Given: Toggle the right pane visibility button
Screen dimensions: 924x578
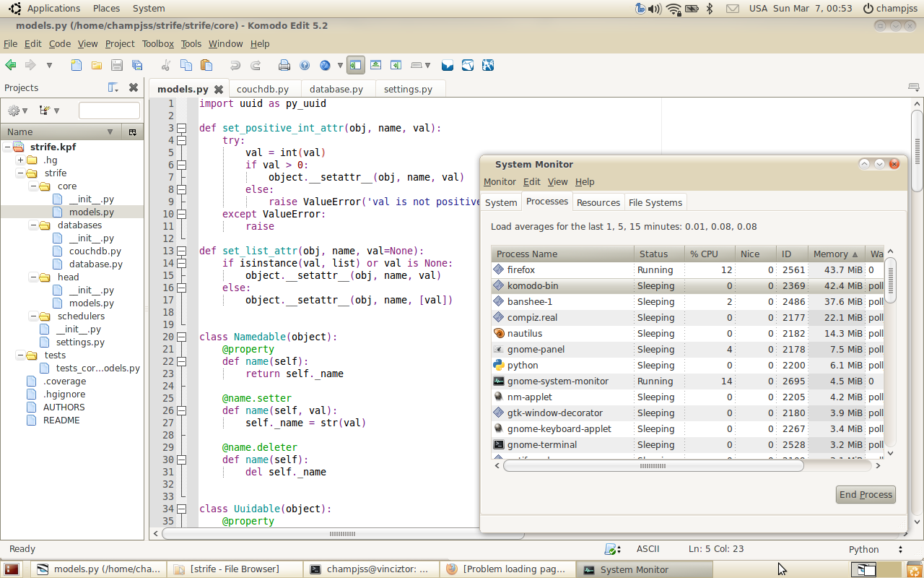Looking at the screenshot, I should pyautogui.click(x=396, y=65).
